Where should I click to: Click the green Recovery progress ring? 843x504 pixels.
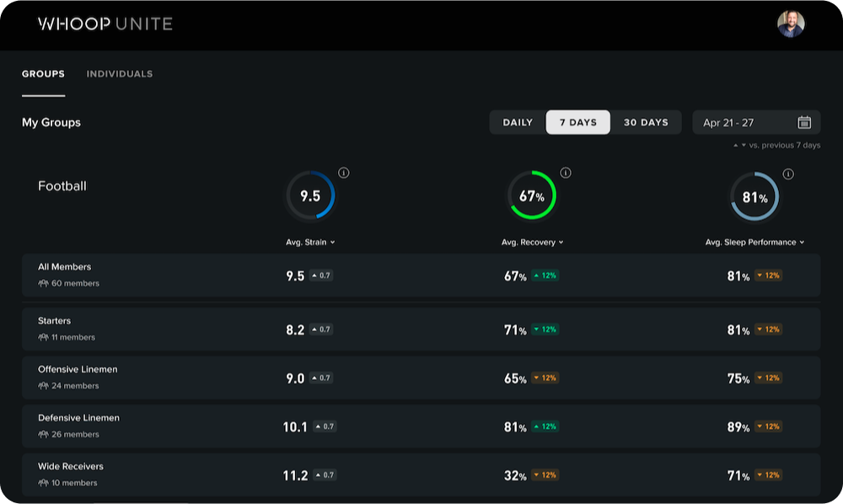click(532, 195)
